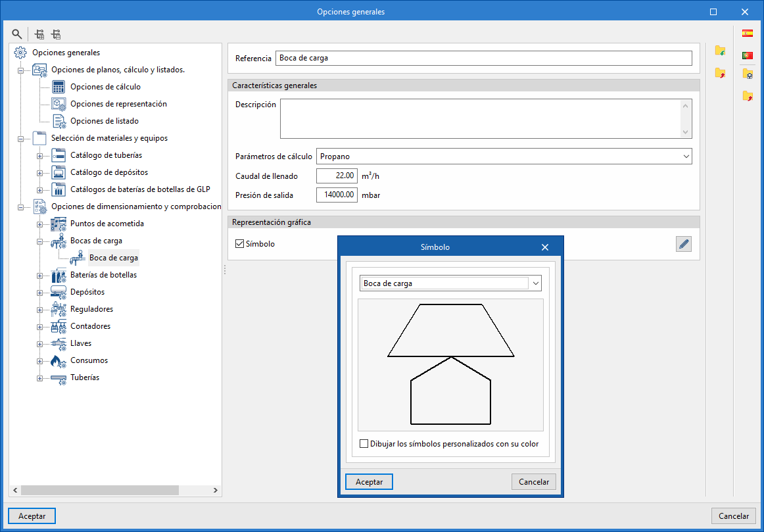The height and width of the screenshot is (532, 764).
Task: Click Cancelar at bottom of main window
Action: (x=735, y=516)
